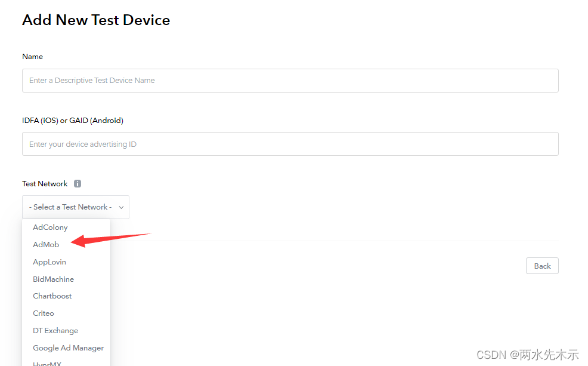Select Google Ad Manager in the list

[x=68, y=347]
